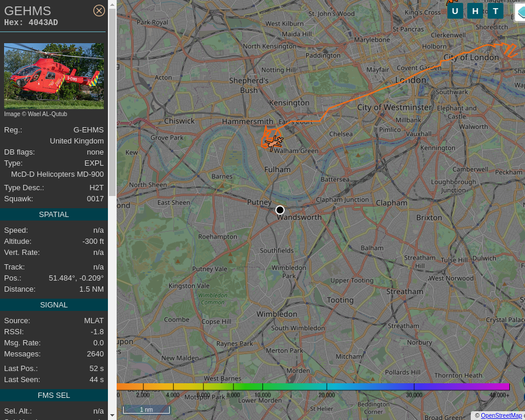
Task: Click the Vert. Rate label
Action: tap(22, 252)
